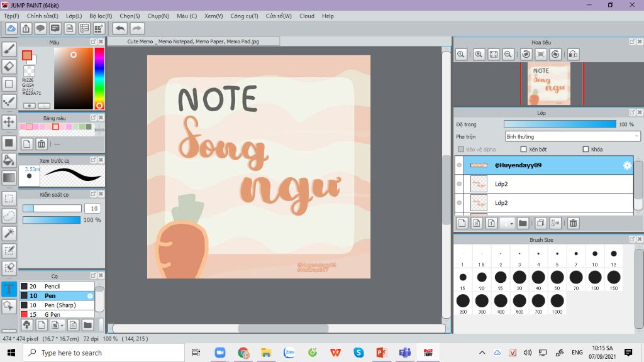Screen dimensions: 644x362
Task: Click the cloud save icon in toolbar
Action: [11, 28]
